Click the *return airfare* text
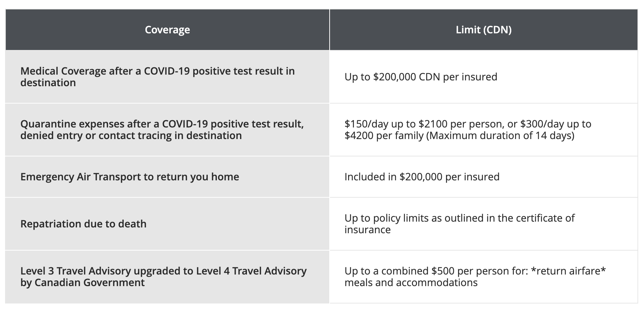 [x=568, y=271]
